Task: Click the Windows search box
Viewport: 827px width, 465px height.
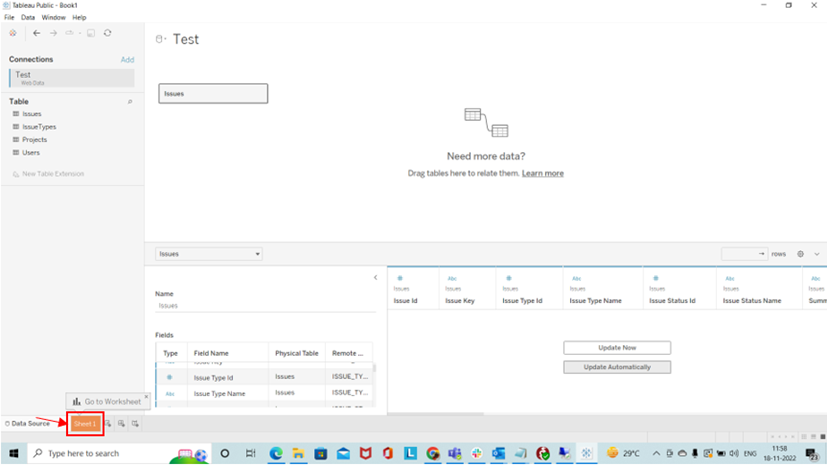Action: click(119, 453)
